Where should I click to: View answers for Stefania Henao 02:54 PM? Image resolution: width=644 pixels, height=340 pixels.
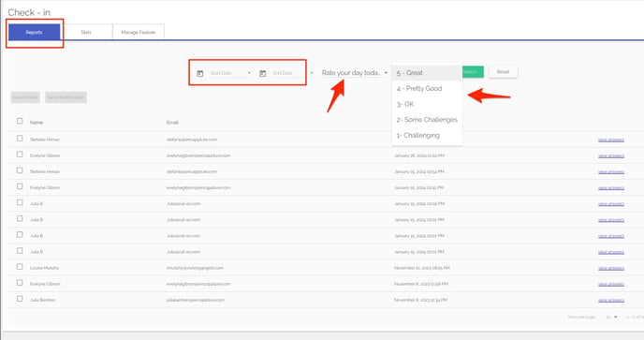[610, 171]
